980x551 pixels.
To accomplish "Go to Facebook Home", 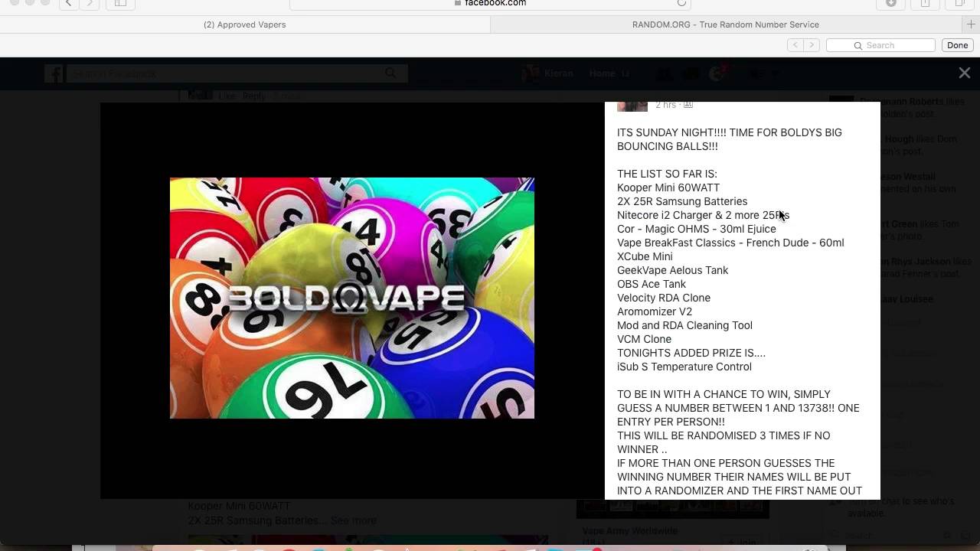I will coord(602,73).
